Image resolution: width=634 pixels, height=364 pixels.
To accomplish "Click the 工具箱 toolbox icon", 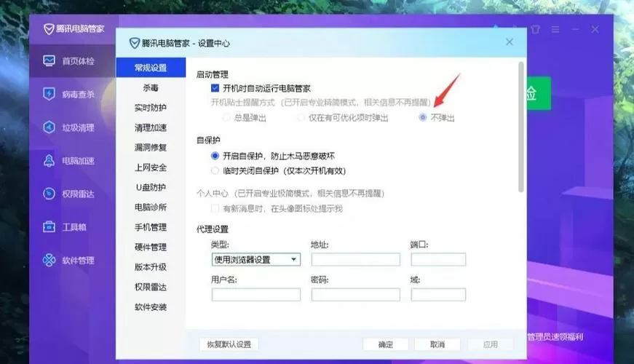I will pyautogui.click(x=49, y=227).
